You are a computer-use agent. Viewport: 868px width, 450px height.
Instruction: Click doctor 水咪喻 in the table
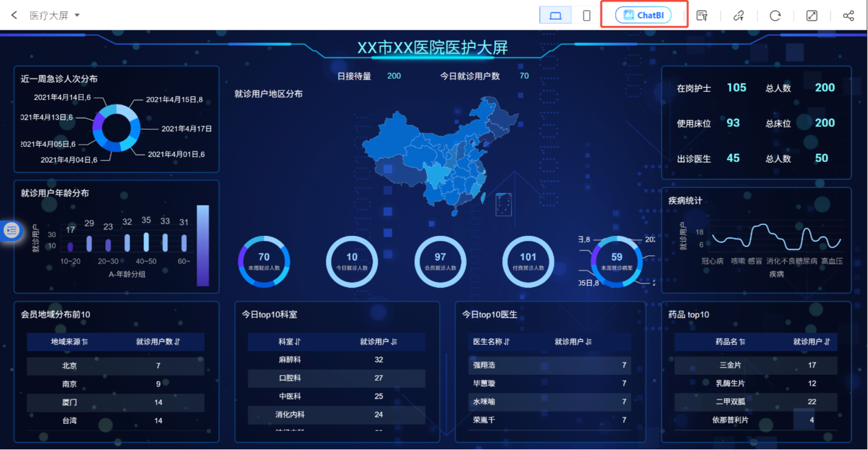[x=484, y=401]
